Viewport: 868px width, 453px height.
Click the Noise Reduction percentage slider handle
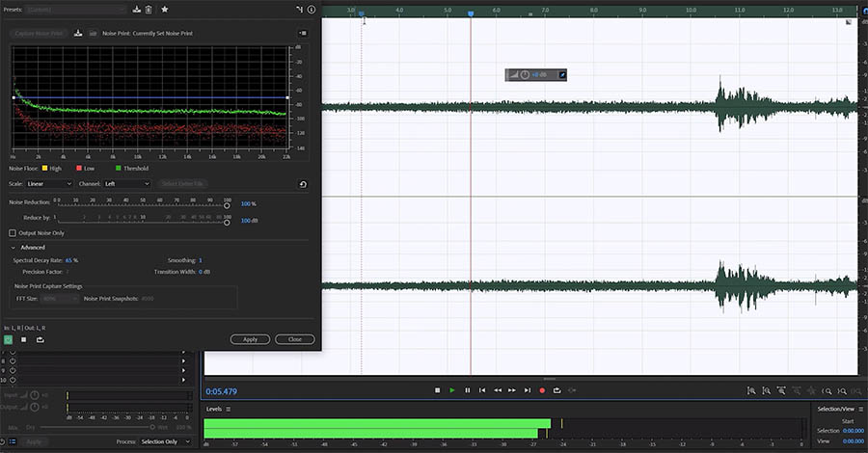(228, 204)
